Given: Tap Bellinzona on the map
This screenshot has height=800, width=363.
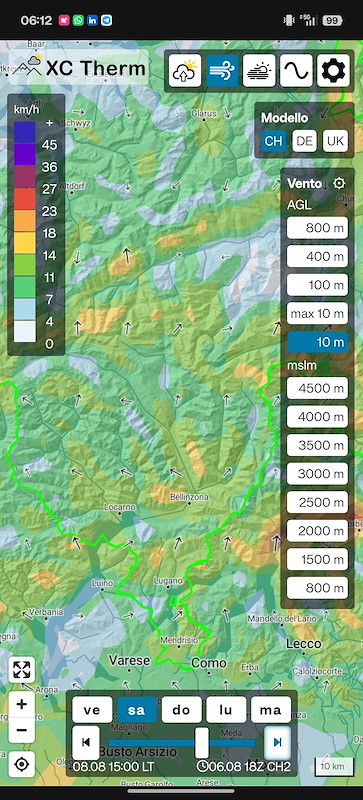Looking at the screenshot, I should point(189,496).
